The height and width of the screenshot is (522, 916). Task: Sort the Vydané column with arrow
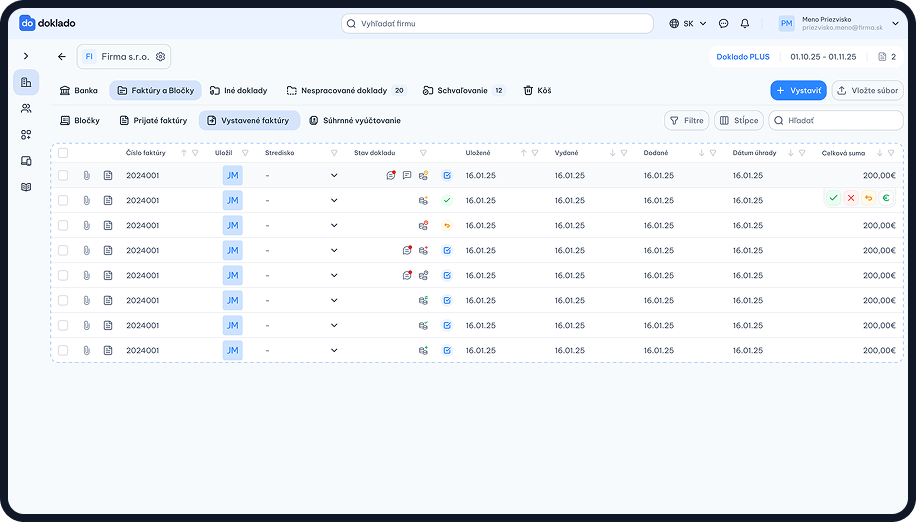(612, 153)
